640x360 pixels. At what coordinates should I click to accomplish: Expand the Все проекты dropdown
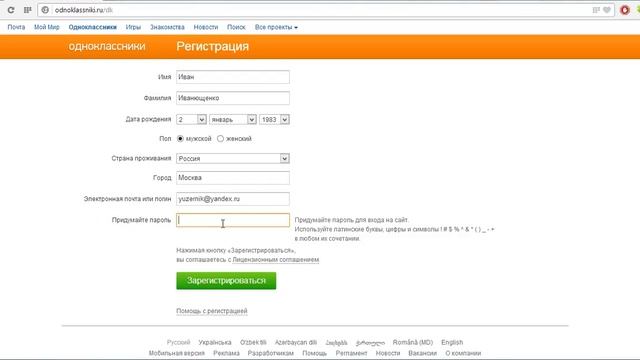276,27
